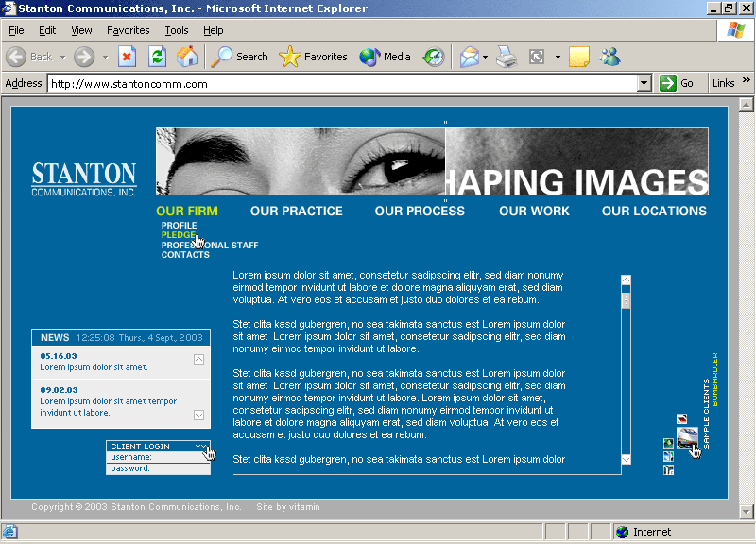This screenshot has width=756, height=544.
Task: Refresh the page using the toolbar icon
Action: coord(157,57)
